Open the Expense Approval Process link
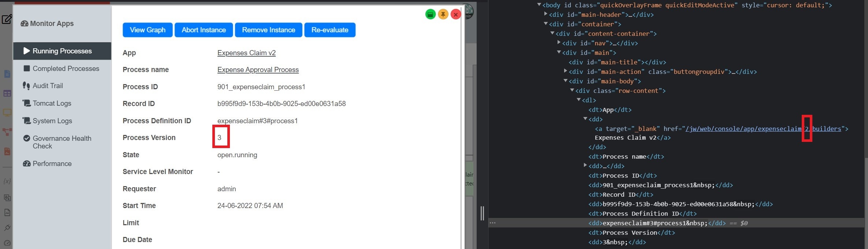 258,69
